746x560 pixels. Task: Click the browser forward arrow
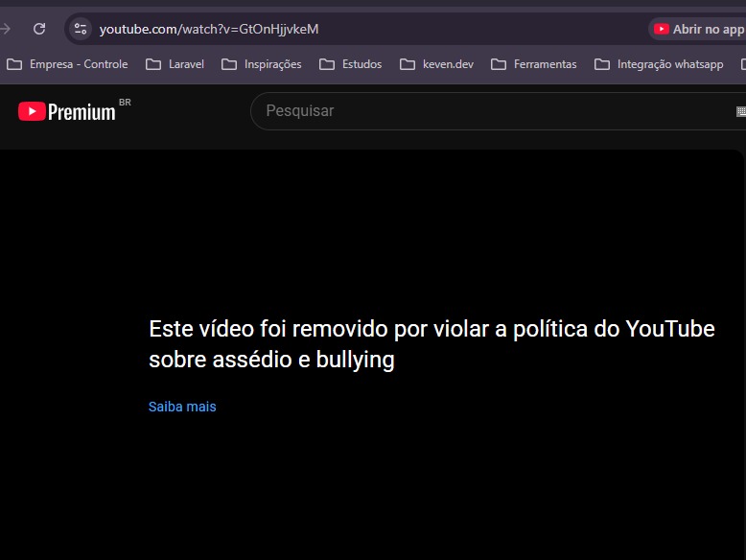[x=7, y=29]
